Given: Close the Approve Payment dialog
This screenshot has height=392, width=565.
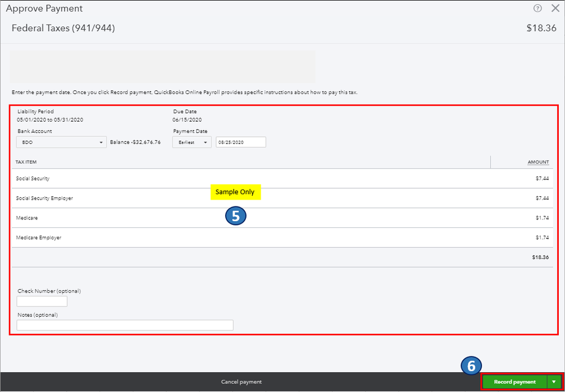Looking at the screenshot, I should pos(555,8).
